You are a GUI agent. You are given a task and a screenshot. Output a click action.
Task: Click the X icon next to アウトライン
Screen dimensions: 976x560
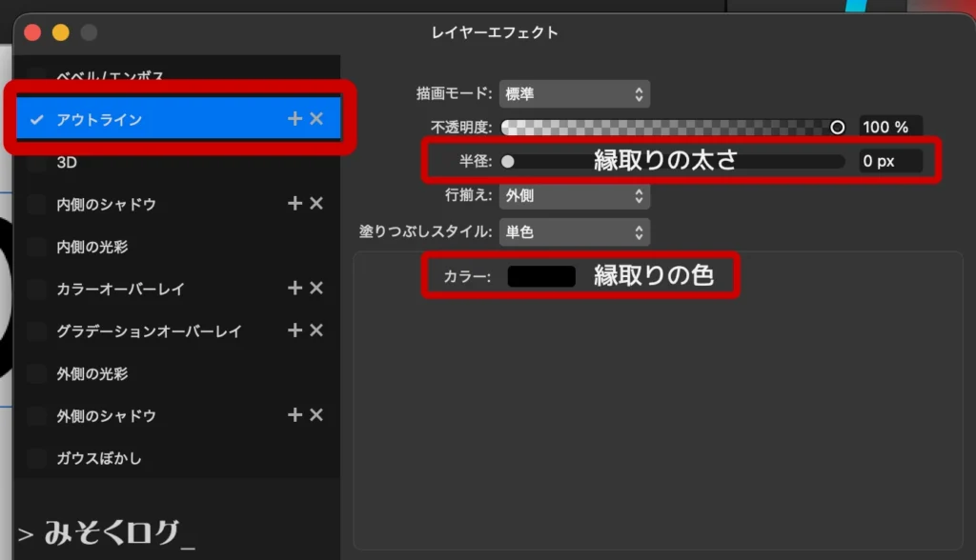pyautogui.click(x=316, y=119)
